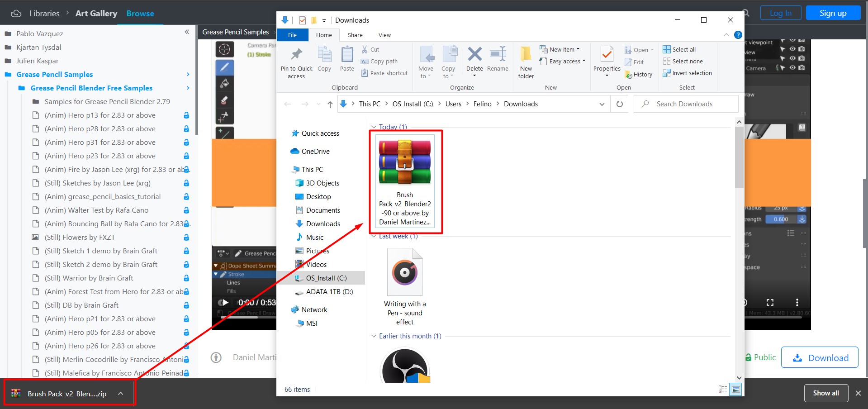Image resolution: width=868 pixels, height=409 pixels.
Task: Click Select none in the ribbon
Action: [x=683, y=61]
